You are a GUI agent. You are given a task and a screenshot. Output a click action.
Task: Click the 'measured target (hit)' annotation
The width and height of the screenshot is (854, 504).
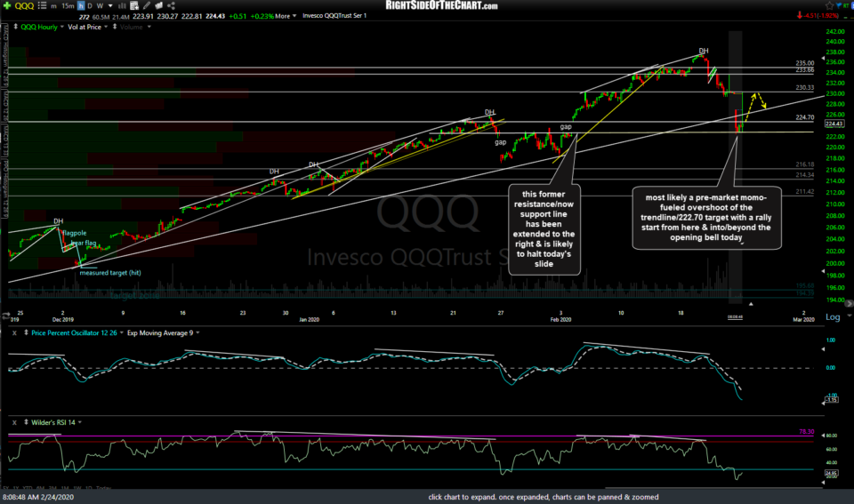click(x=110, y=273)
